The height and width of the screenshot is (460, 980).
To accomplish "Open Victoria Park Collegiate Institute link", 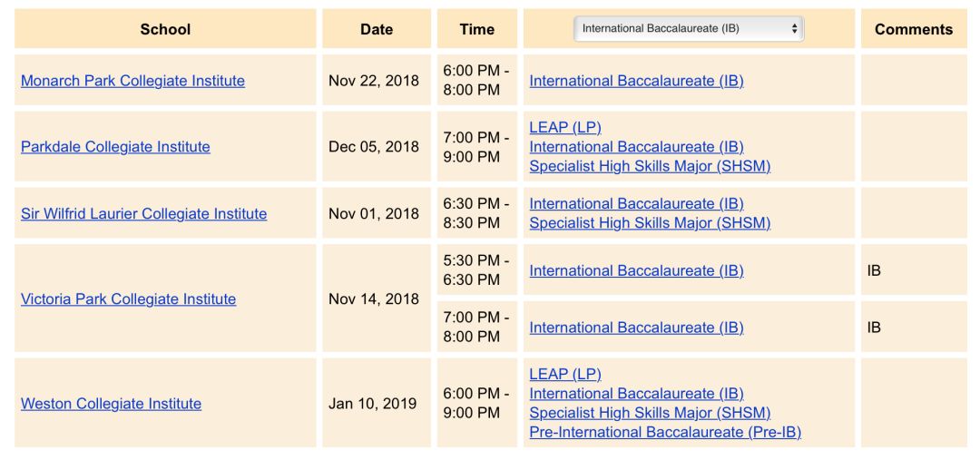I will pyautogui.click(x=129, y=299).
